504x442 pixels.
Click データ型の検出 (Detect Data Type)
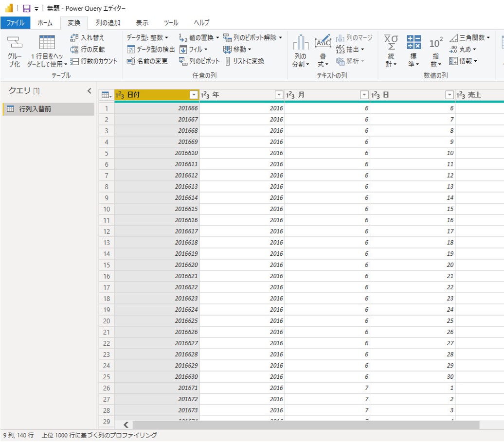[151, 49]
